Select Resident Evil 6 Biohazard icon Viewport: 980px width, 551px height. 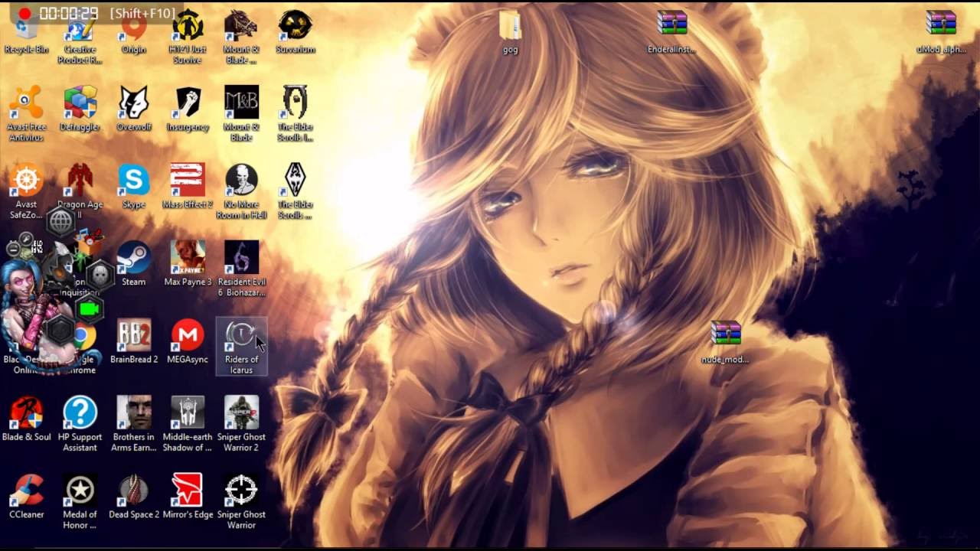241,269
